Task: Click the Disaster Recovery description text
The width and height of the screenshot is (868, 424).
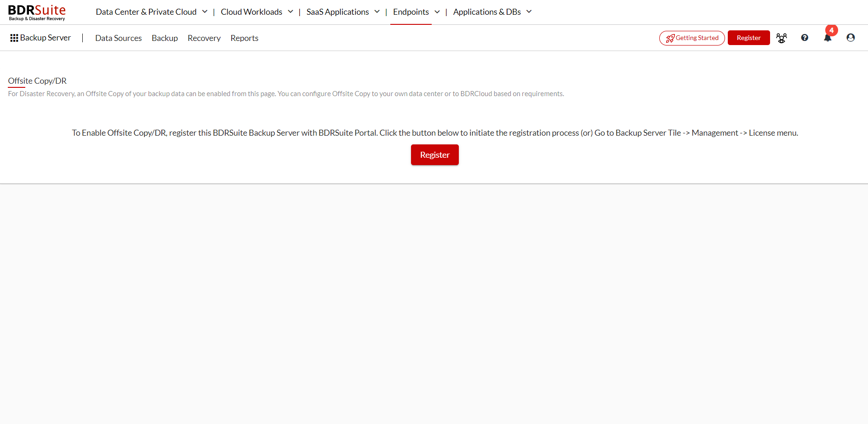Action: pos(286,94)
